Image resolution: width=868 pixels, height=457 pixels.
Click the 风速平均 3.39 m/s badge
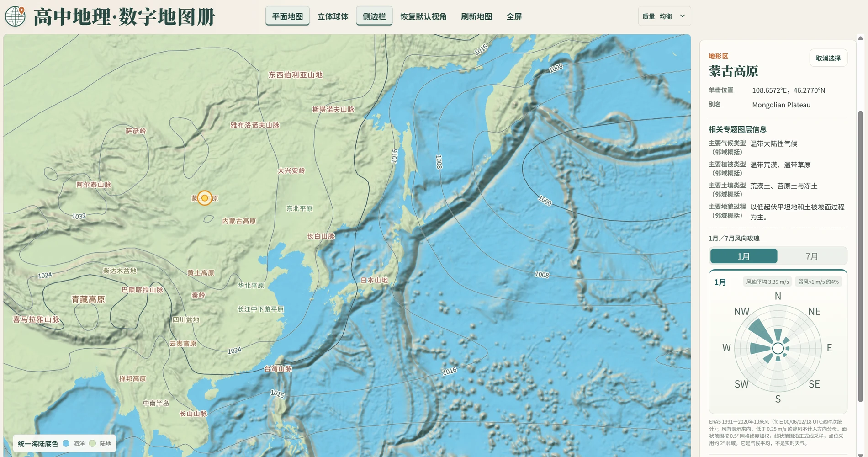coord(767,282)
